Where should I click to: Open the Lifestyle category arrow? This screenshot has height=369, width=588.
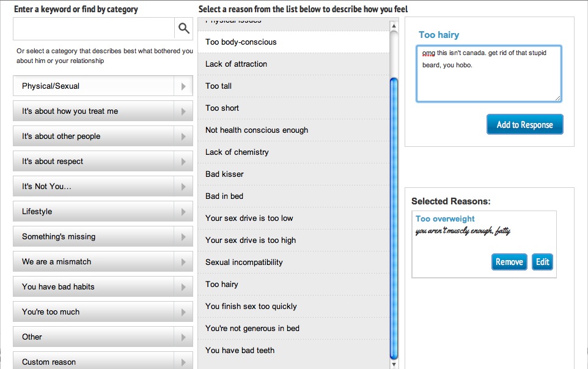click(183, 212)
